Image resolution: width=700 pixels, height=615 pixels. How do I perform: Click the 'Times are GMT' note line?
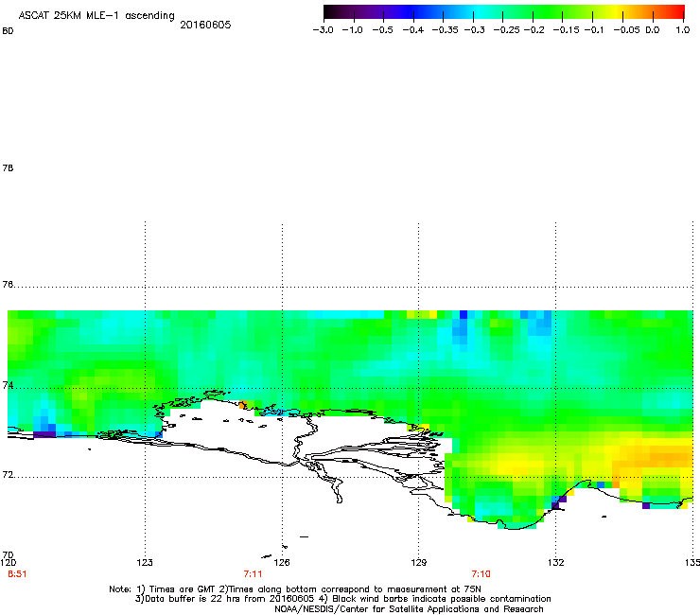tap(295, 589)
